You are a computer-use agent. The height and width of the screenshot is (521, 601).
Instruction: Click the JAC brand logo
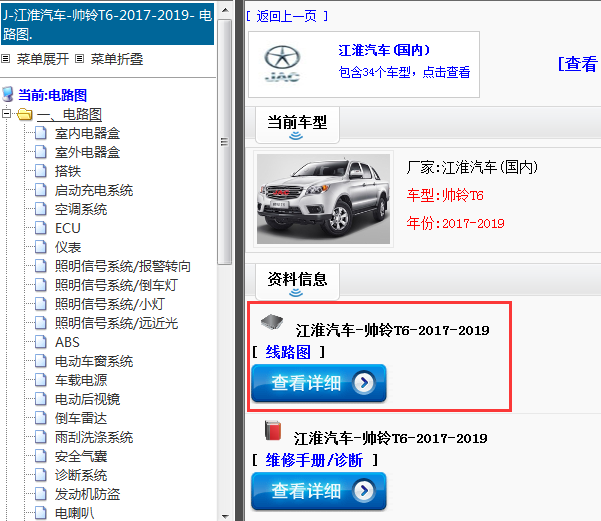[x=282, y=64]
